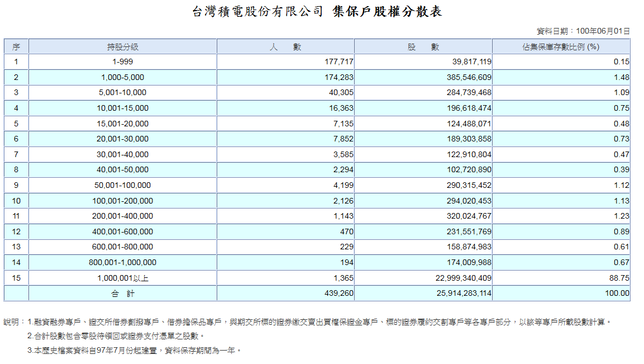Image resolution: width=644 pixels, height=364 pixels.
Task: Click holder count 470
Action: 347,232
